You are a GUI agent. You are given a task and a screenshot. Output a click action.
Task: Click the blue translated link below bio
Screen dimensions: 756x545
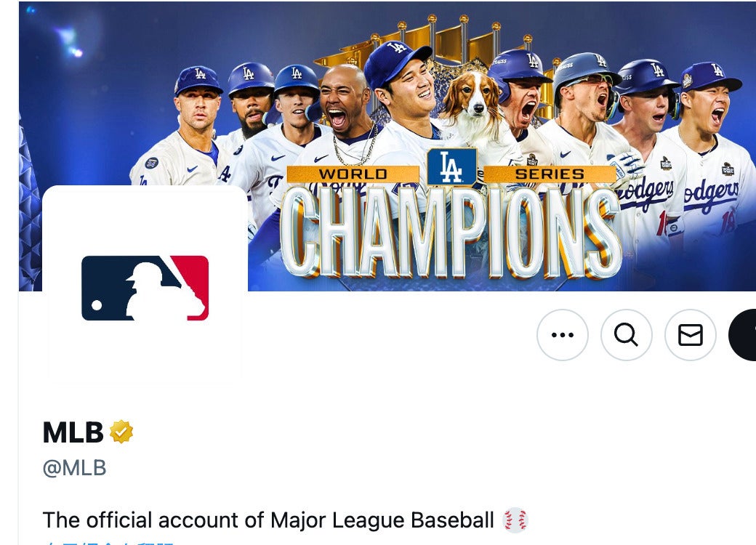tap(108, 543)
